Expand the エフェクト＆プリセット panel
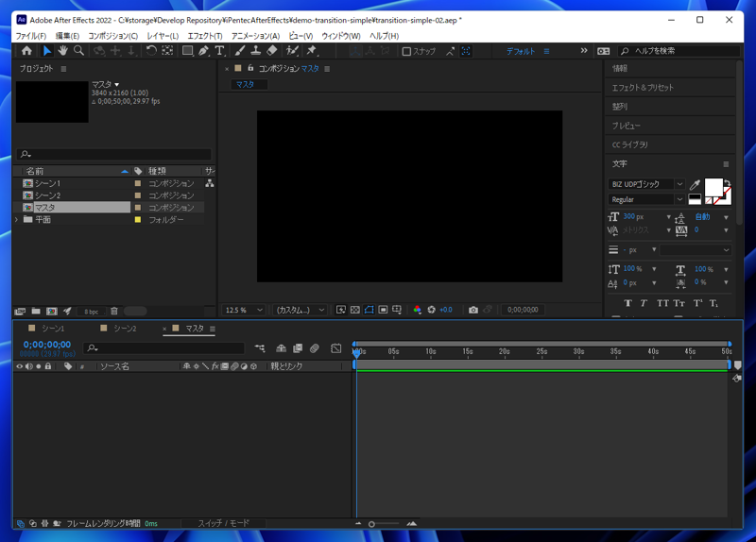This screenshot has height=542, width=756. pos(643,88)
